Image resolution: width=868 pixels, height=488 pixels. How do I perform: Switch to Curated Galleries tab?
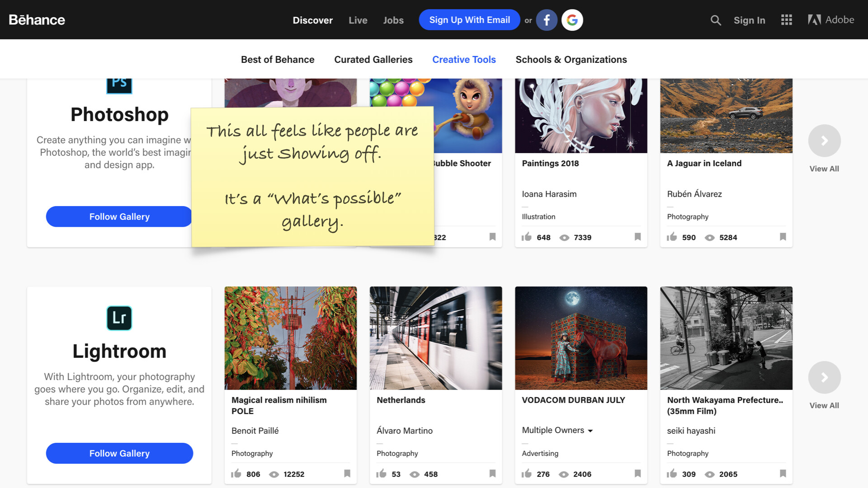point(373,60)
